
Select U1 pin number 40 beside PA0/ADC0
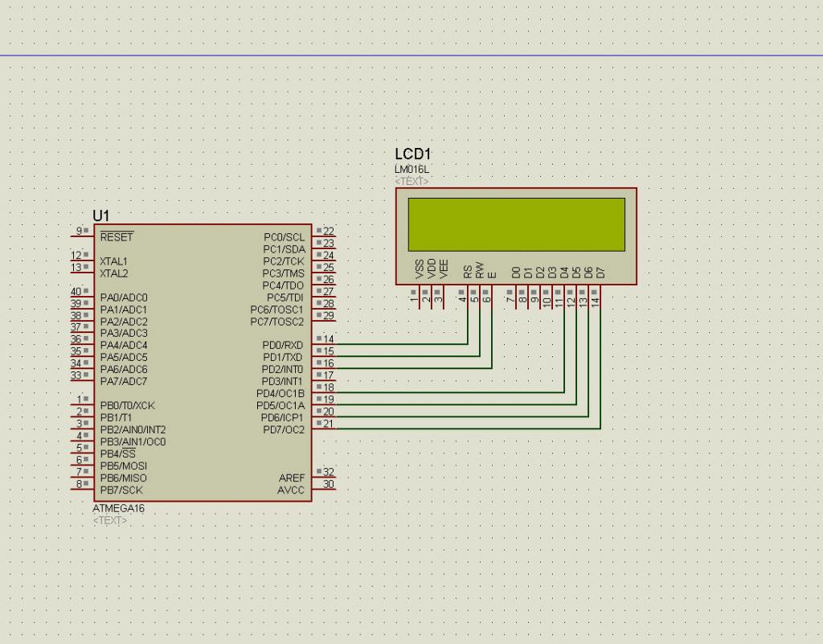pos(76,291)
